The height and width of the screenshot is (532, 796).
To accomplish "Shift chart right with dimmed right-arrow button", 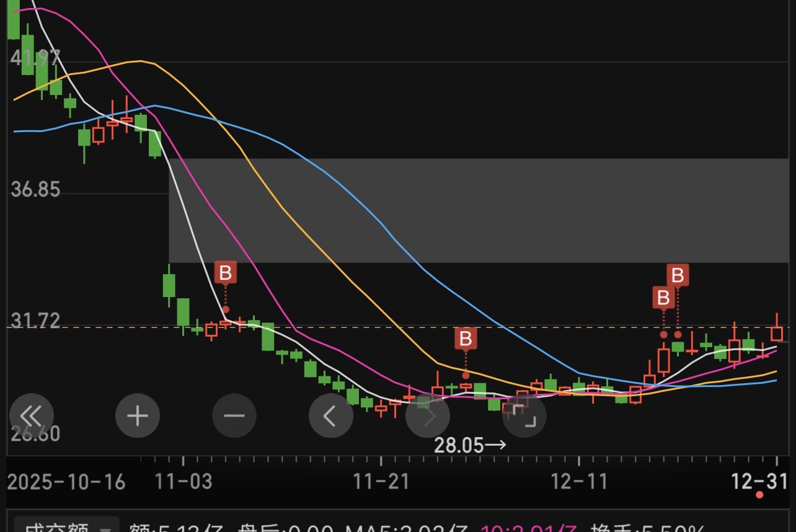I will pos(428,415).
